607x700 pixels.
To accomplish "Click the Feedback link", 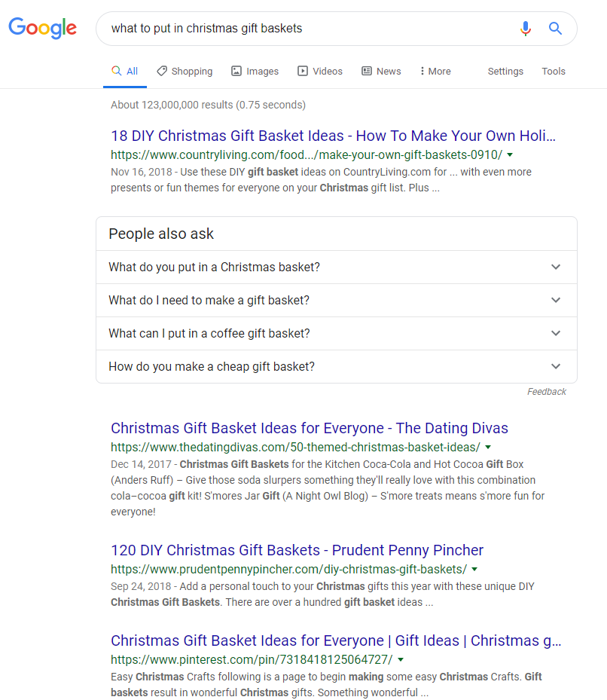I will 546,392.
